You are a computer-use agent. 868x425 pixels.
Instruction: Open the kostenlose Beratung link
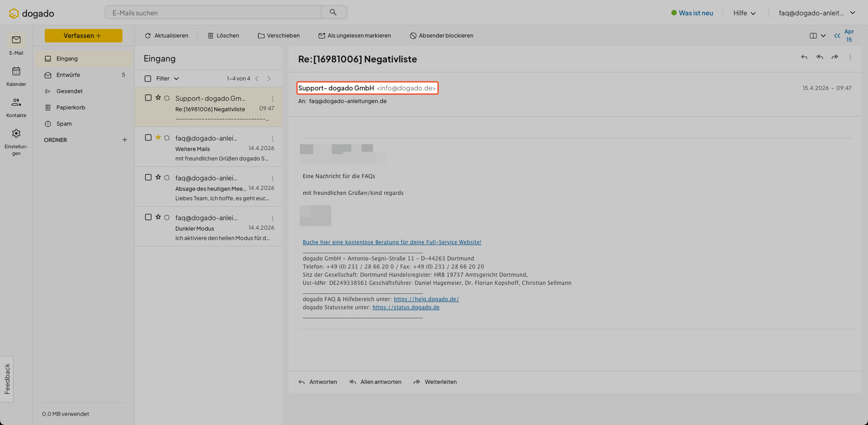[392, 242]
